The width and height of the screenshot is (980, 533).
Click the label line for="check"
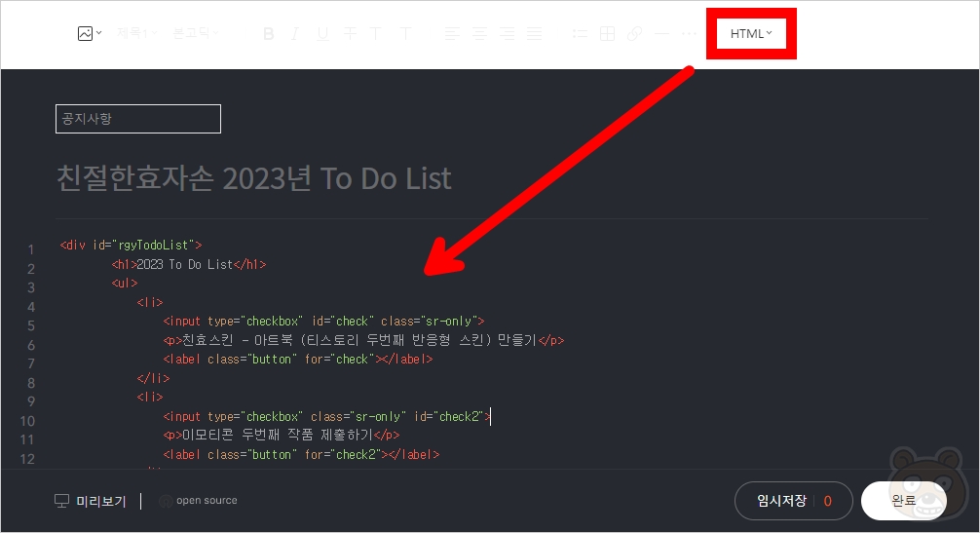298,360
